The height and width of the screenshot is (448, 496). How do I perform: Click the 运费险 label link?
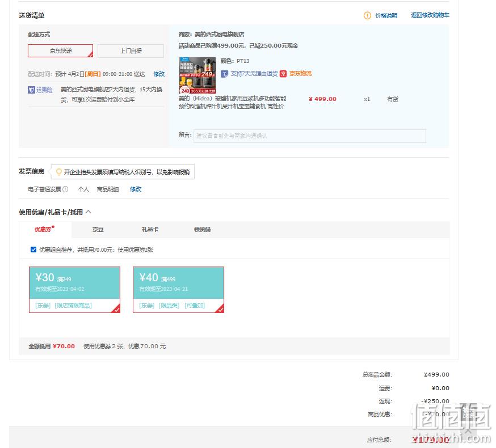point(44,90)
